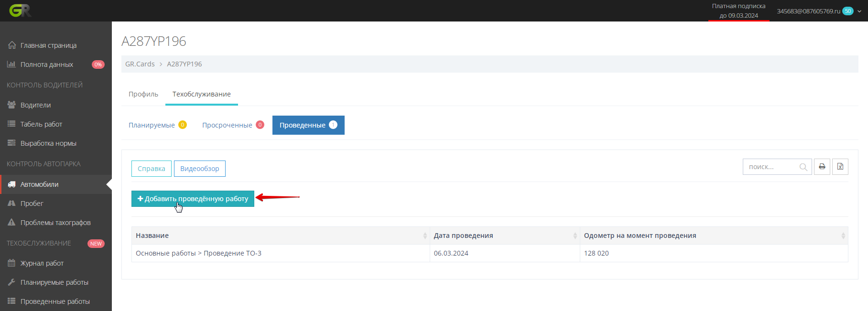Click Добавить проведённую работу button
This screenshot has width=868, height=311.
193,199
